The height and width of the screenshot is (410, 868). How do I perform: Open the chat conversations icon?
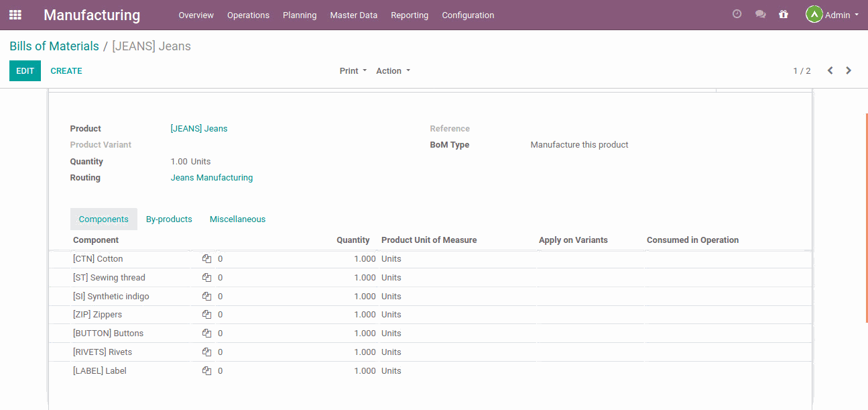[x=760, y=14]
